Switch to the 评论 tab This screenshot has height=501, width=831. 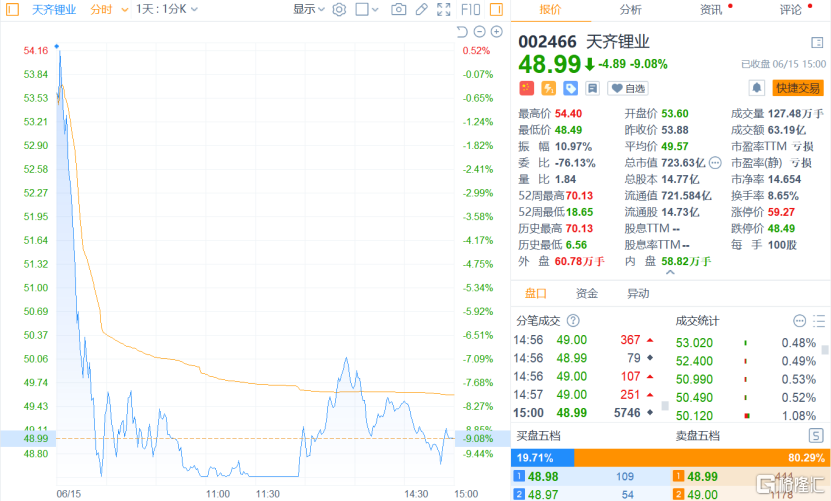[x=791, y=10]
